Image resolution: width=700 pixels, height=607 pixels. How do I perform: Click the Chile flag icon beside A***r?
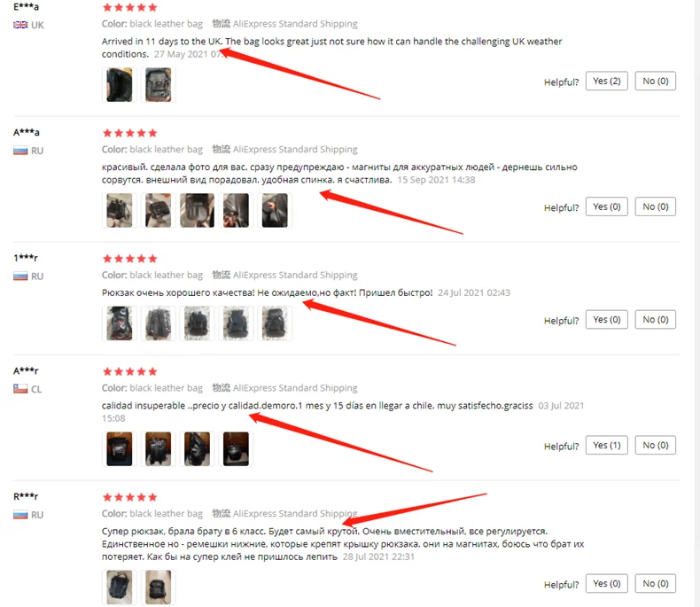pos(20,389)
